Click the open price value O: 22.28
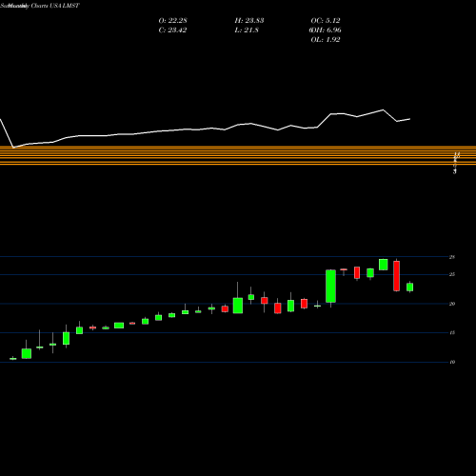The height and width of the screenshot is (476, 476). pos(172,21)
